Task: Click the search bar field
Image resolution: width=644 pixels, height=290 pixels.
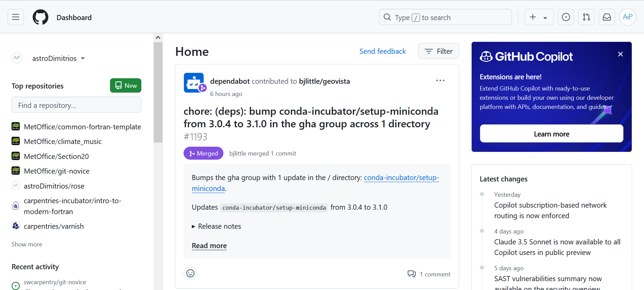Action: pos(445,17)
